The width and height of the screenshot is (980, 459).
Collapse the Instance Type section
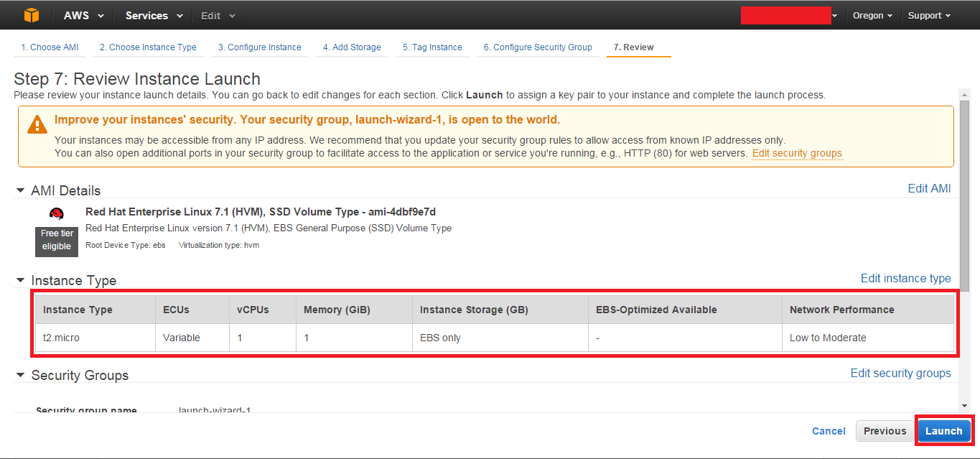[x=21, y=280]
